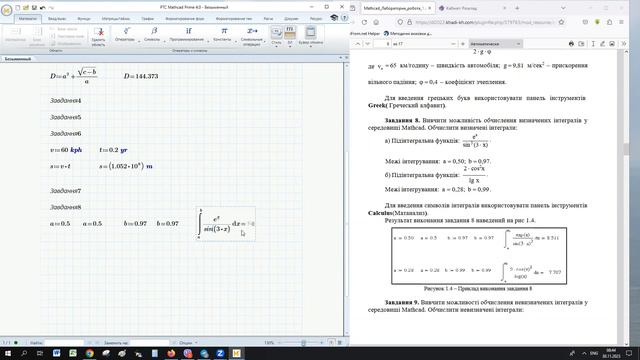Click the Save icon in Mathcad toolbar
The image size is (640, 360).
coord(34,8)
